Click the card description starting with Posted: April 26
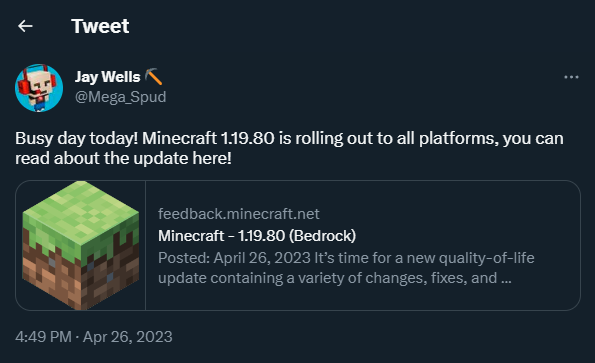595x363 pixels. pyautogui.click(x=346, y=268)
